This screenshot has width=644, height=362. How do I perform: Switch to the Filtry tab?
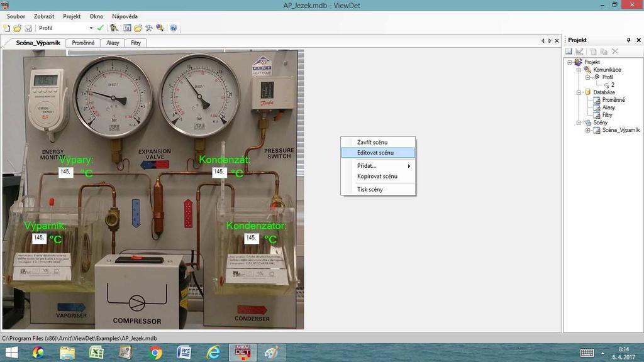pyautogui.click(x=136, y=43)
